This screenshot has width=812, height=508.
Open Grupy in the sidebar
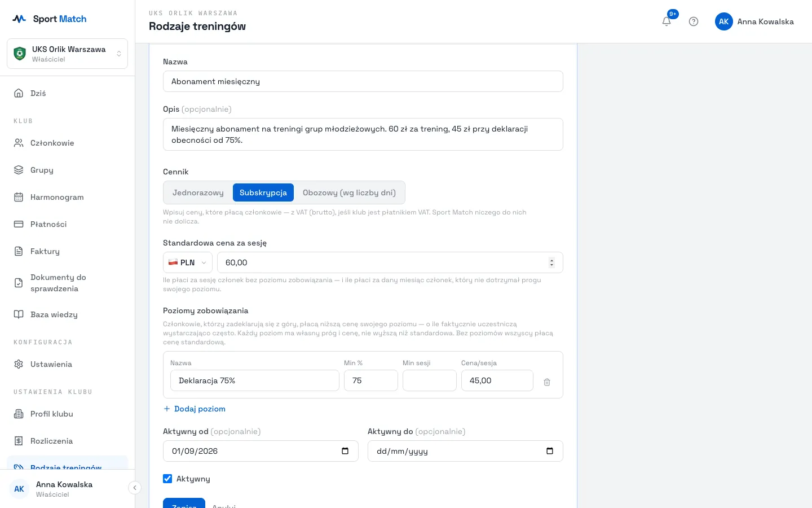pyautogui.click(x=67, y=170)
